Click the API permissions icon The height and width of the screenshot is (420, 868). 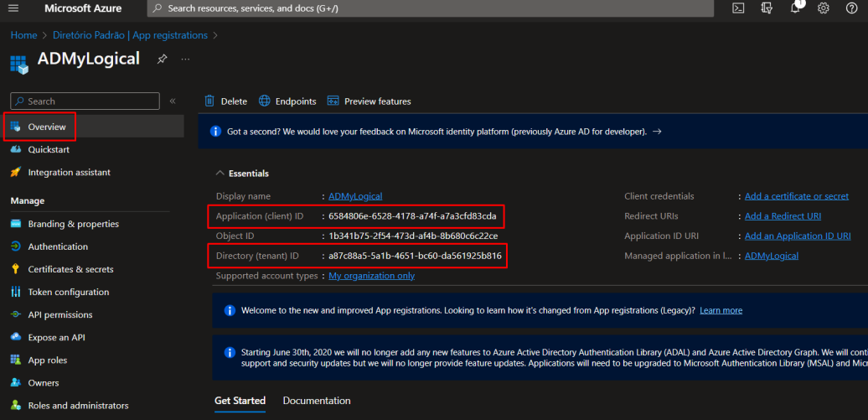point(16,314)
